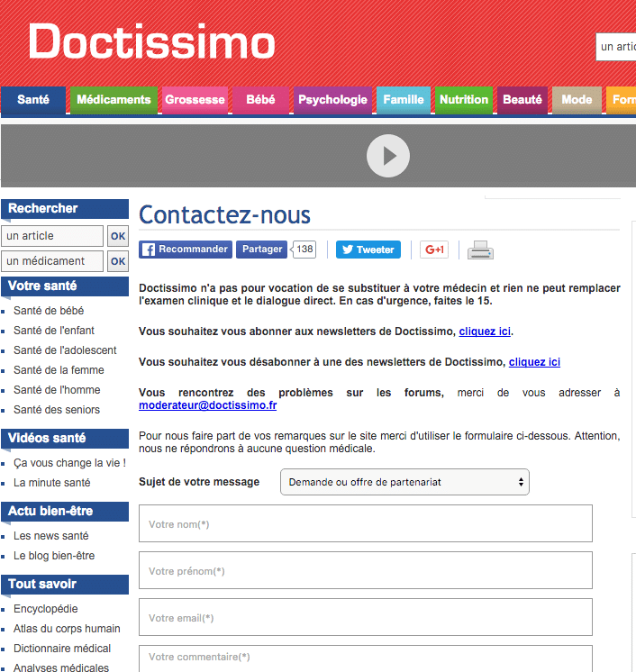The width and height of the screenshot is (636, 672).
Task: Open Dictionnaire médical link
Action: tap(62, 648)
